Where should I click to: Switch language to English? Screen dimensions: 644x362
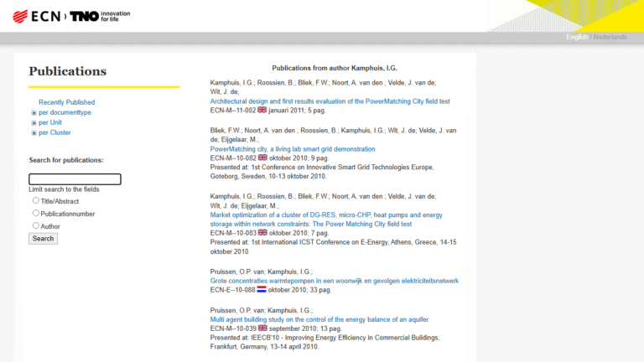click(576, 37)
